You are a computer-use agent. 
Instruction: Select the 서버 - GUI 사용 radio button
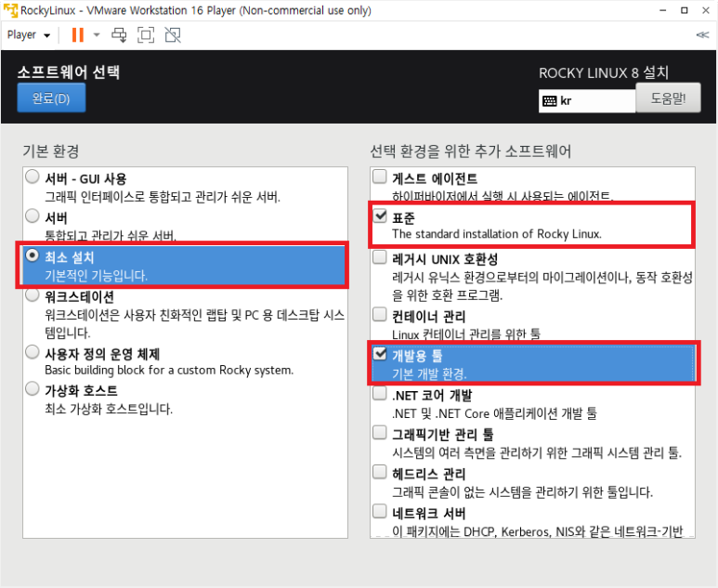click(x=33, y=176)
